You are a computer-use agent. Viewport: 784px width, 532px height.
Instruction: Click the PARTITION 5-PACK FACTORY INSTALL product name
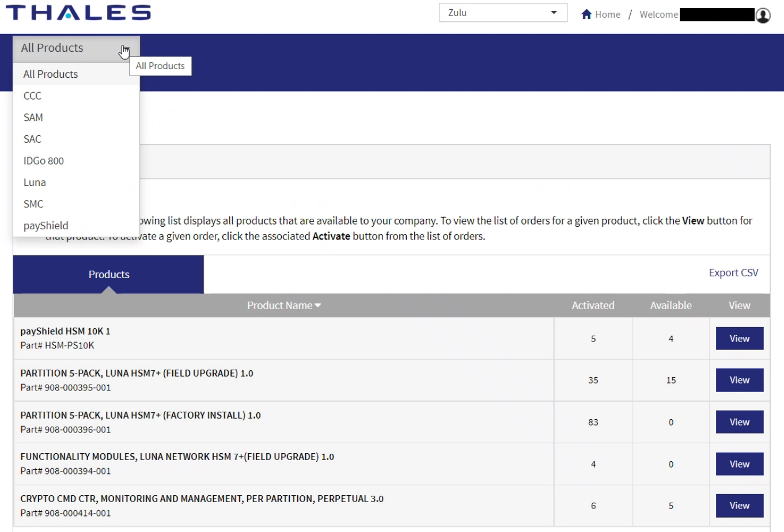[x=141, y=415]
